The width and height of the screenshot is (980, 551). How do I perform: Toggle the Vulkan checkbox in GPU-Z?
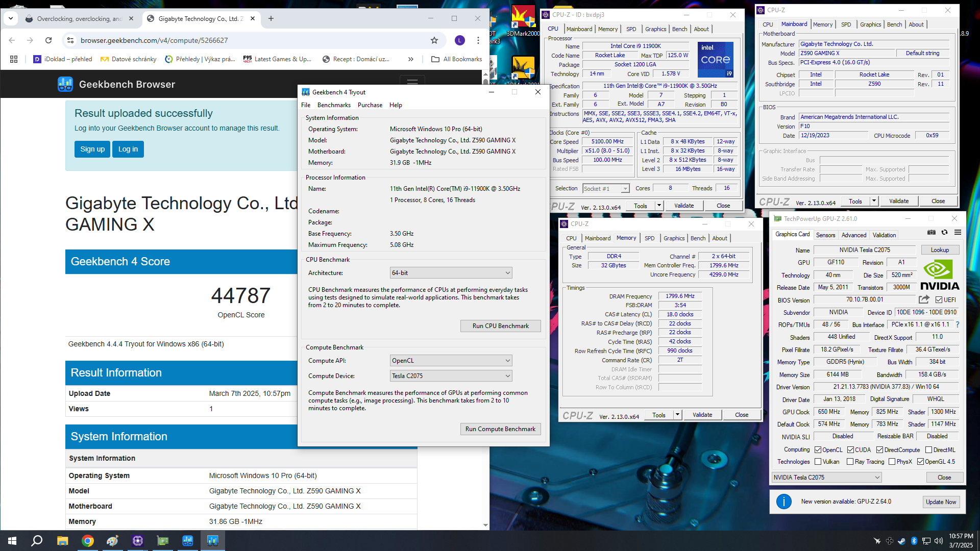[818, 462]
